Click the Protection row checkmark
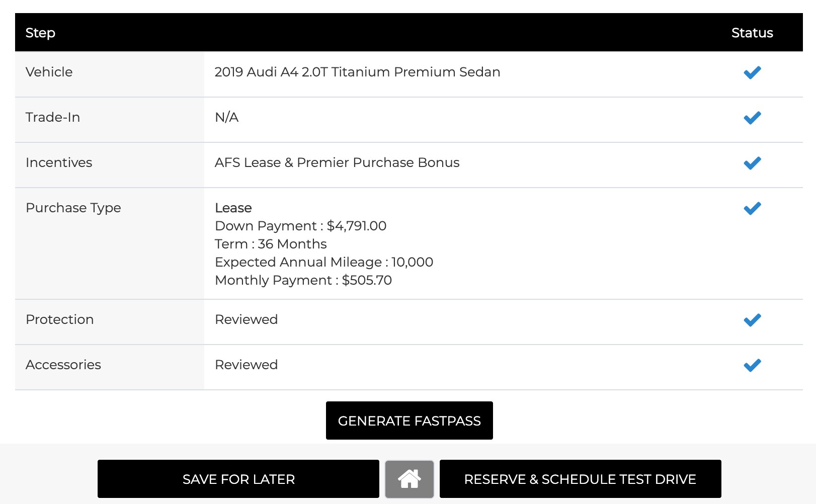The height and width of the screenshot is (504, 816). coord(752,320)
